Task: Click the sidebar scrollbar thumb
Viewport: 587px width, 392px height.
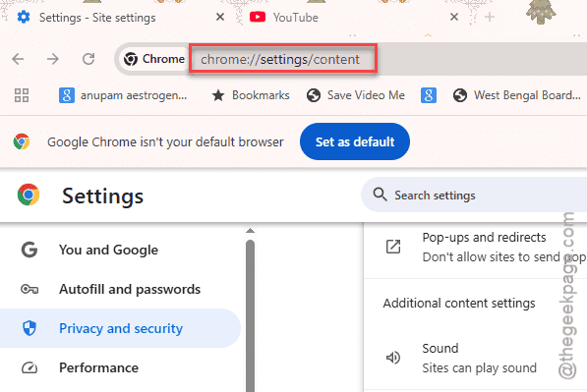Action: pyautogui.click(x=250, y=314)
